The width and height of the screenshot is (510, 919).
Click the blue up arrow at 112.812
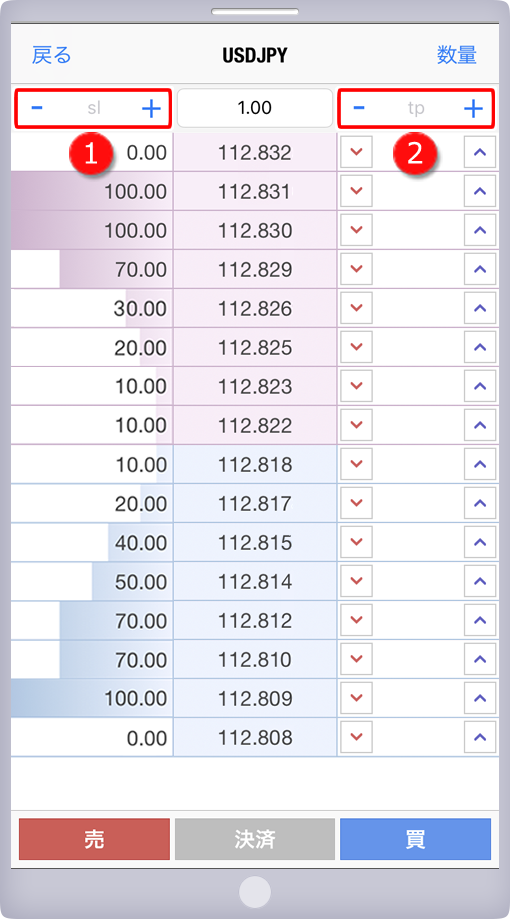480,620
